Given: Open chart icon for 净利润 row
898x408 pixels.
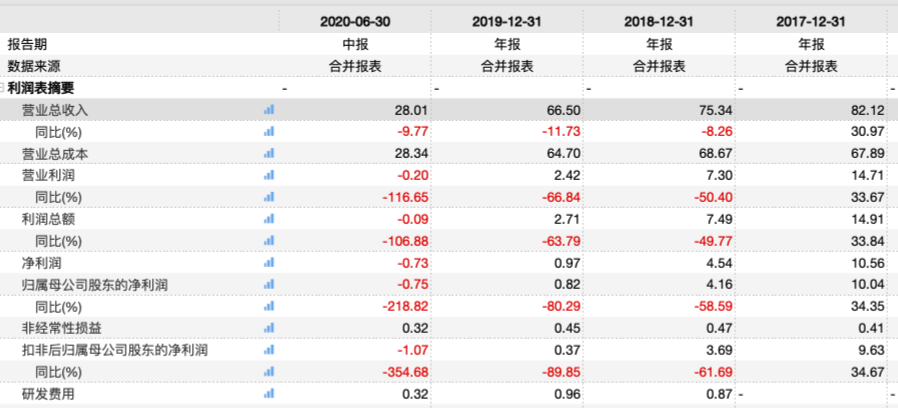Looking at the screenshot, I should point(269,262).
